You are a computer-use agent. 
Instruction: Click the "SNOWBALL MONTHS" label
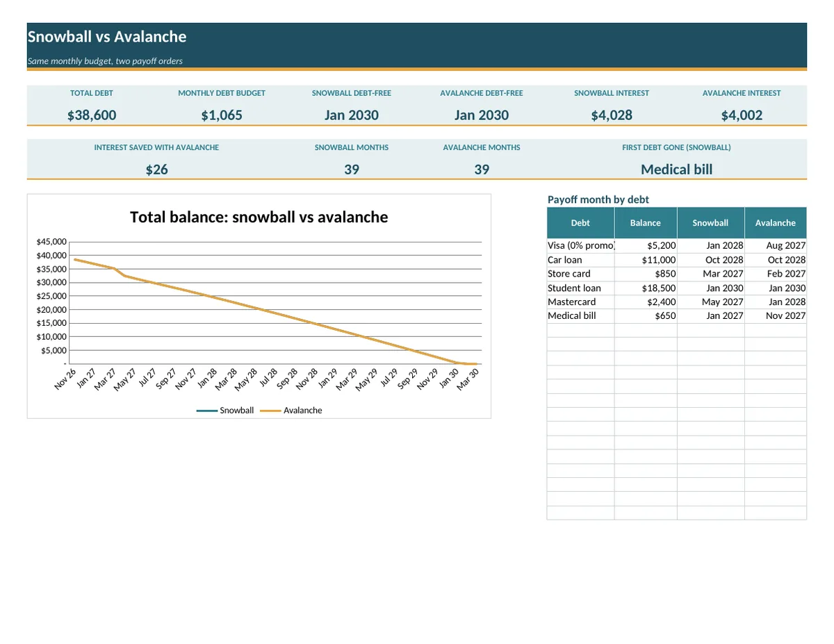pyautogui.click(x=352, y=147)
